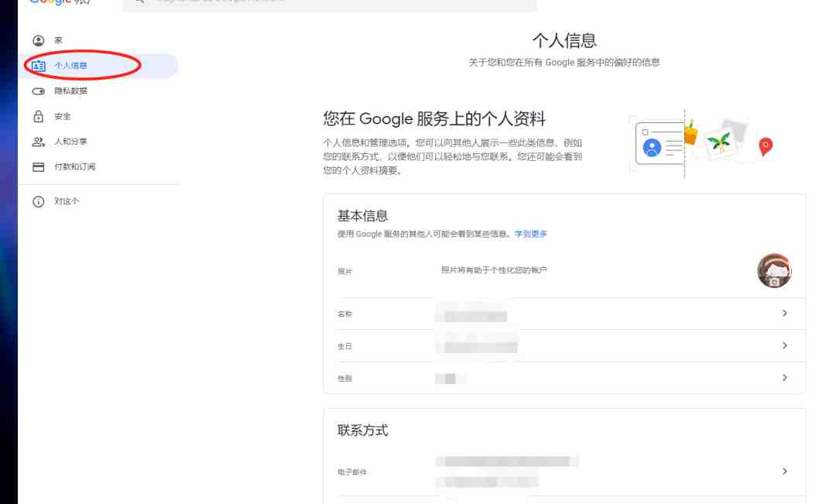The height and width of the screenshot is (504, 836).
Task: Click the 性别 row label
Action: [345, 378]
